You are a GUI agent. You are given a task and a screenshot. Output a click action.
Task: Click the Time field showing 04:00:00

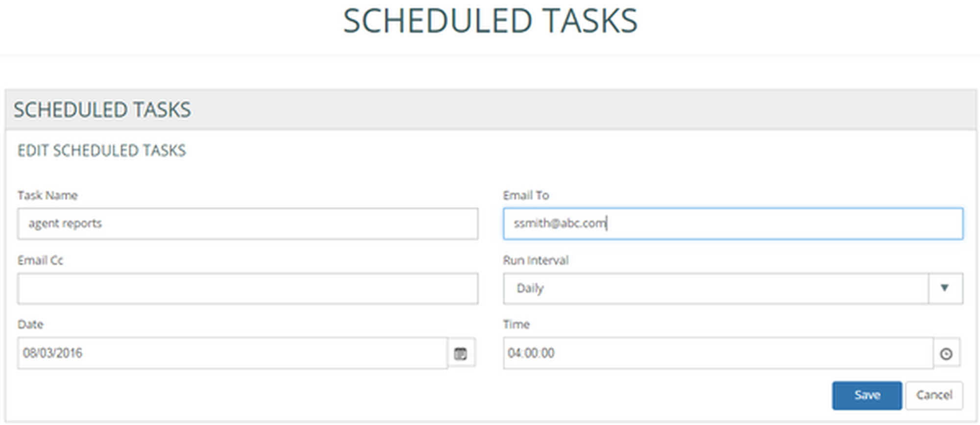[x=718, y=353]
